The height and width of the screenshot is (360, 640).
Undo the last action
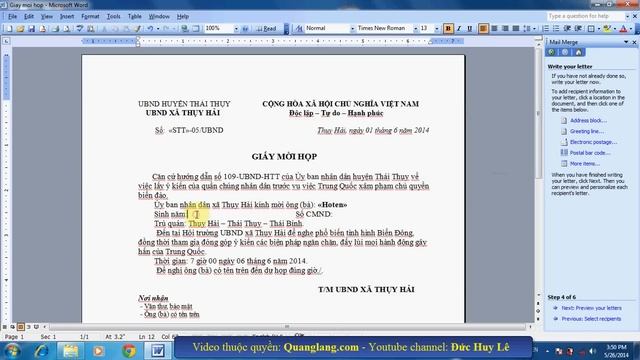pyautogui.click(x=150, y=29)
